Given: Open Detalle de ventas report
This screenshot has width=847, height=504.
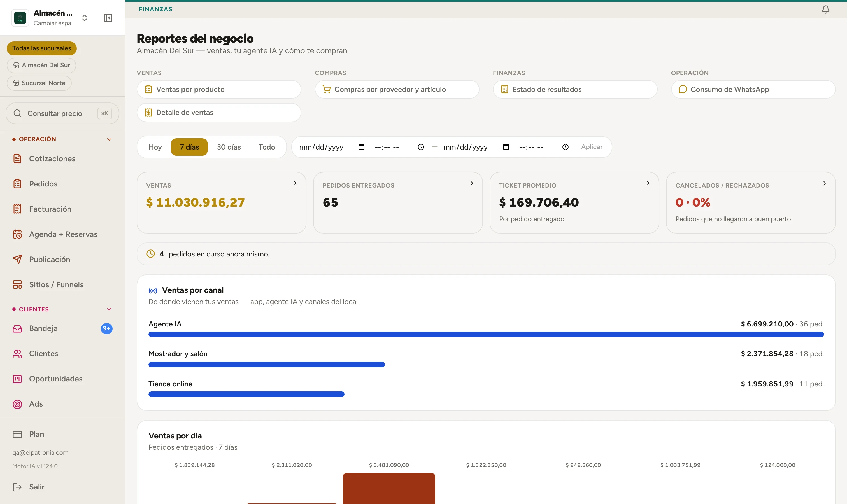Looking at the screenshot, I should coord(219,112).
